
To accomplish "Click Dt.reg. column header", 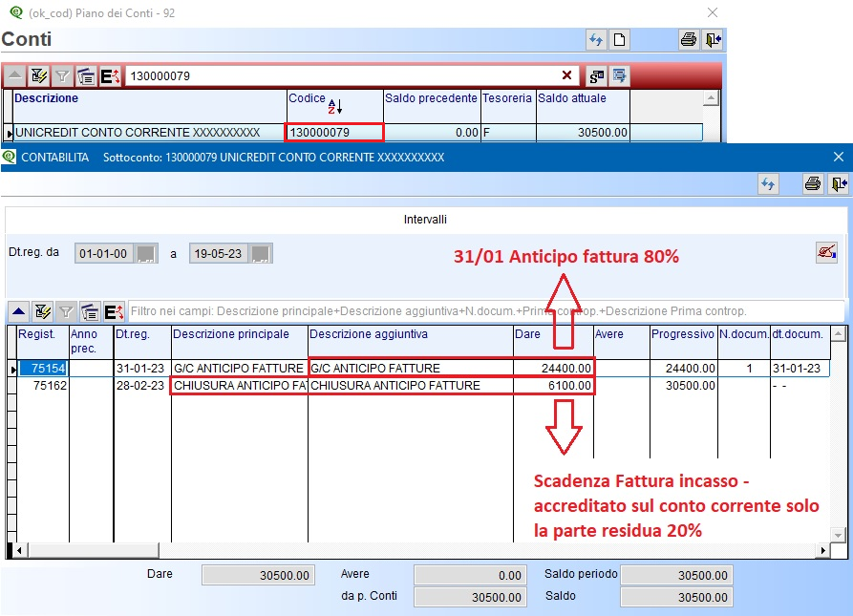I will [x=142, y=342].
